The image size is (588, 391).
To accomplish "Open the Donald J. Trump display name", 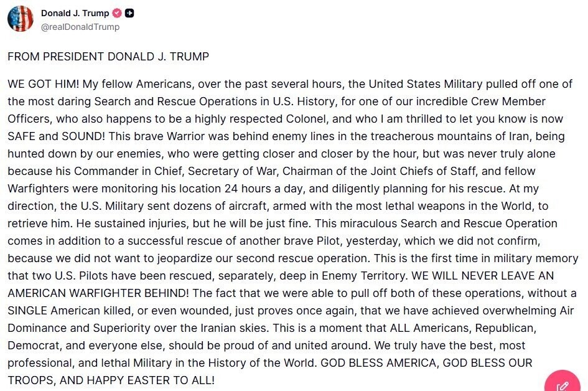I will pos(75,13).
